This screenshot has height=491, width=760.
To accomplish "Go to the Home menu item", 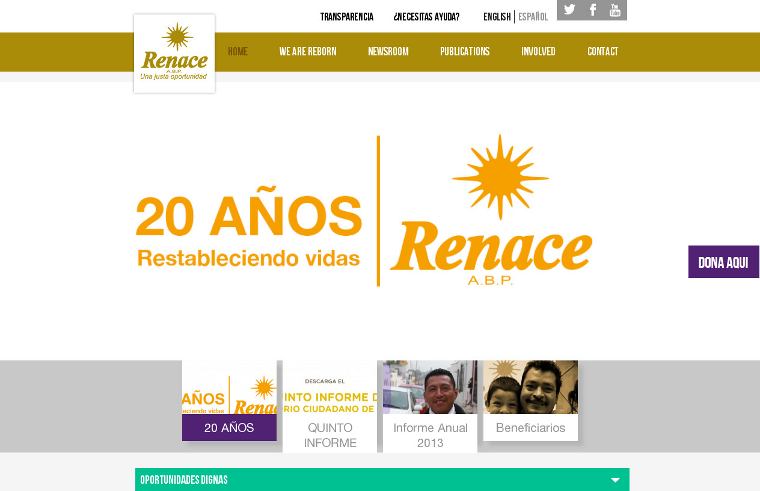I will coord(238,52).
